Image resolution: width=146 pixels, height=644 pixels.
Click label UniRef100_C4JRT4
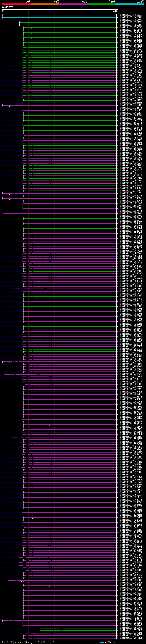pos(131,560)
